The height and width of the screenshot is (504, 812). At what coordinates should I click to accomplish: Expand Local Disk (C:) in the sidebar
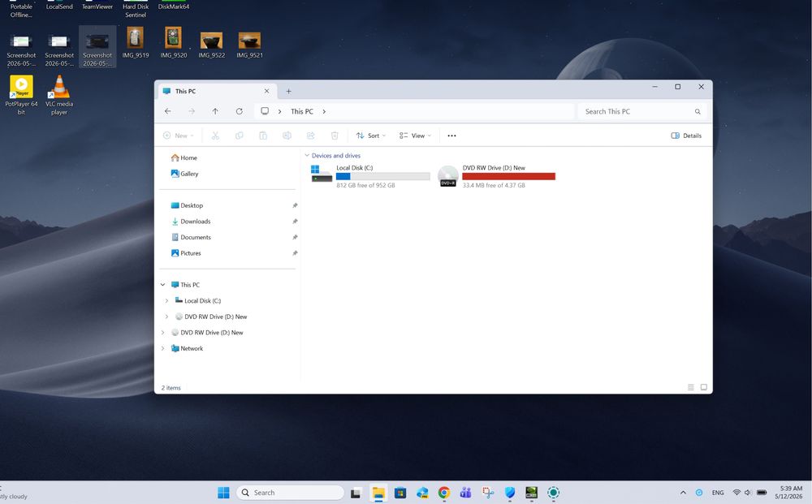click(x=166, y=300)
